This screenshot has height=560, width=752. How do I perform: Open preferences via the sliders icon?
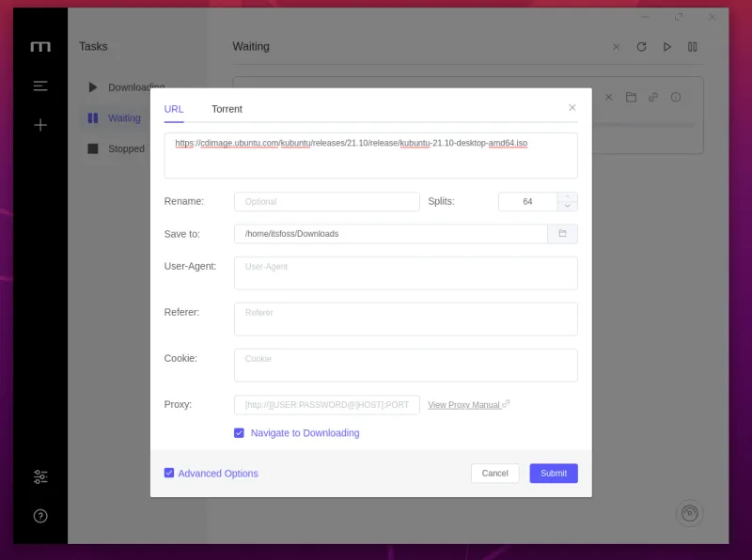coord(40,476)
